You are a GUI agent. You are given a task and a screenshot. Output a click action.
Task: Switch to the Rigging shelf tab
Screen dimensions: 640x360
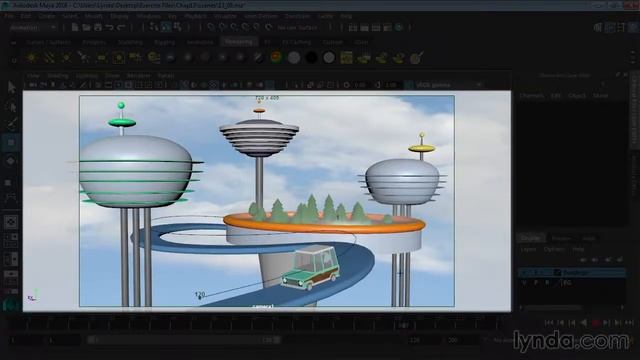coord(164,42)
